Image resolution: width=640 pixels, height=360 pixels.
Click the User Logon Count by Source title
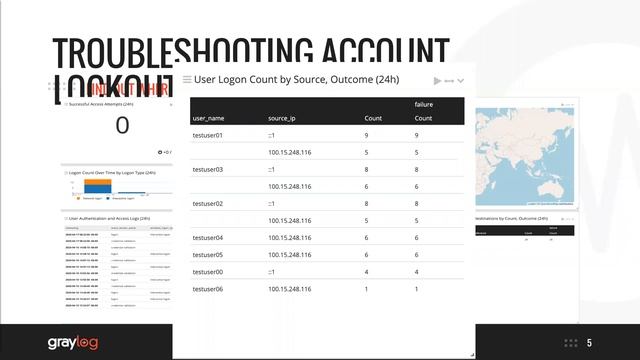(x=297, y=79)
